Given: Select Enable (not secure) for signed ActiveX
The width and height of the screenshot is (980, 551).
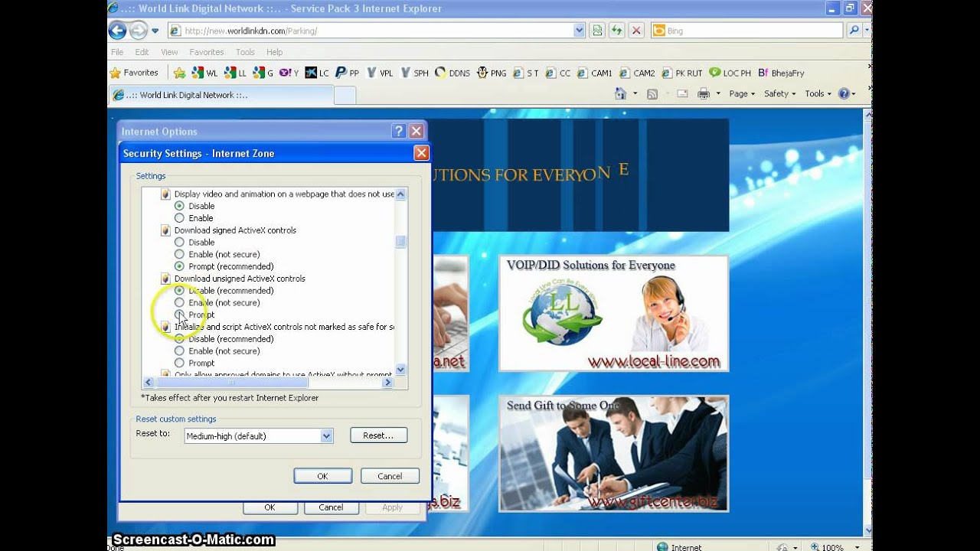Looking at the screenshot, I should click(179, 254).
